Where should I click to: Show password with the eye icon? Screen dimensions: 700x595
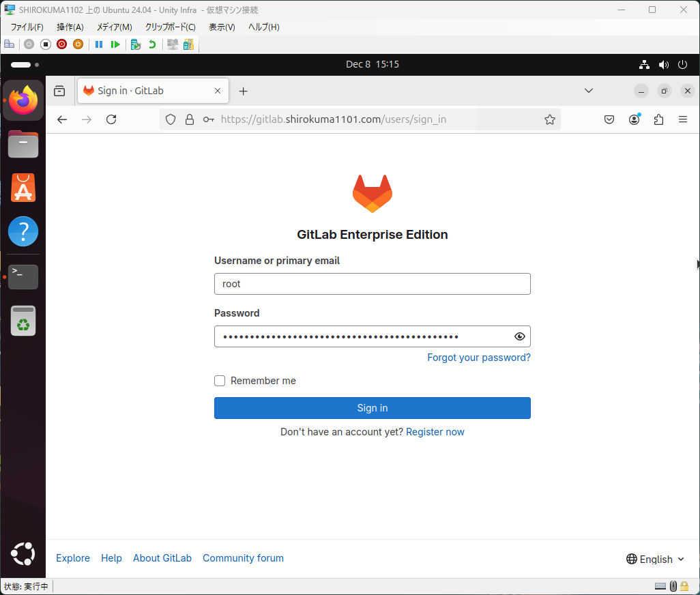click(x=519, y=336)
